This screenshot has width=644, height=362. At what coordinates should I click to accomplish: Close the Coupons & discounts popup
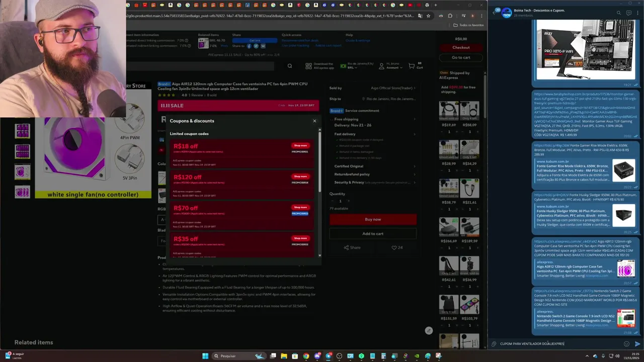point(314,121)
